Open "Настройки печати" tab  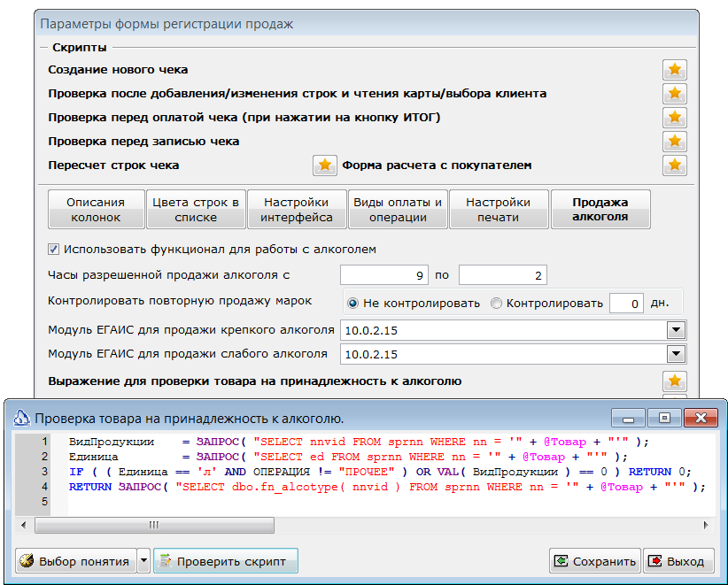(499, 209)
